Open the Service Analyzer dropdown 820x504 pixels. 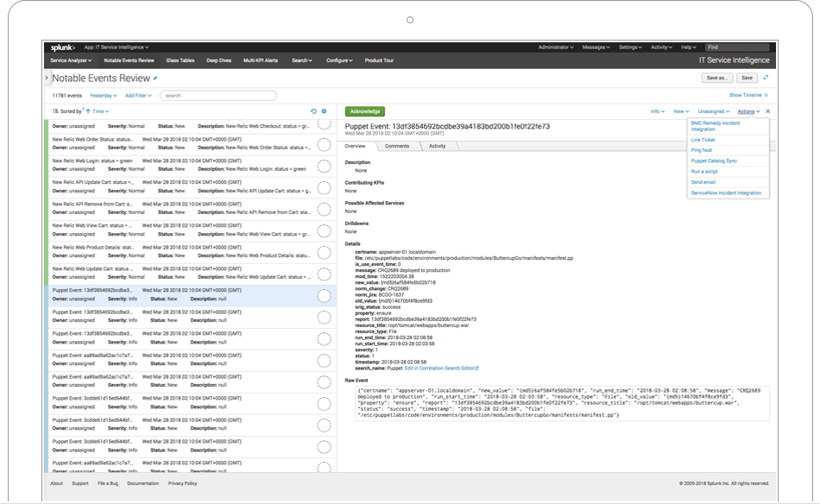(71, 60)
